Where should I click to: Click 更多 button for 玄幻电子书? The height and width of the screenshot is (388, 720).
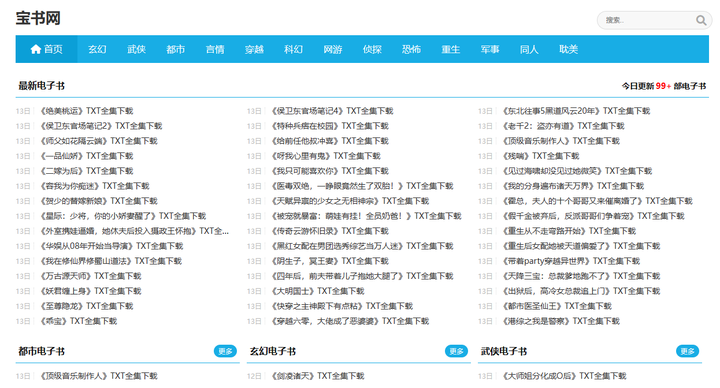pos(456,351)
